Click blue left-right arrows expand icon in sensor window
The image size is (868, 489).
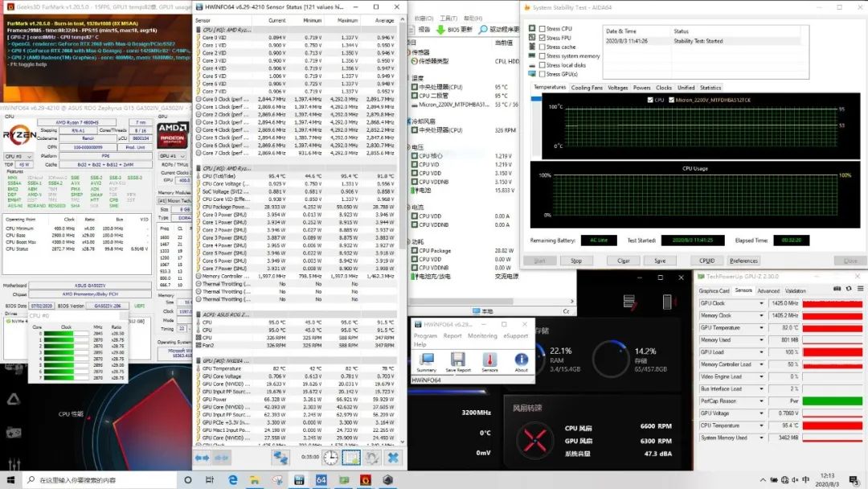pyautogui.click(x=202, y=458)
